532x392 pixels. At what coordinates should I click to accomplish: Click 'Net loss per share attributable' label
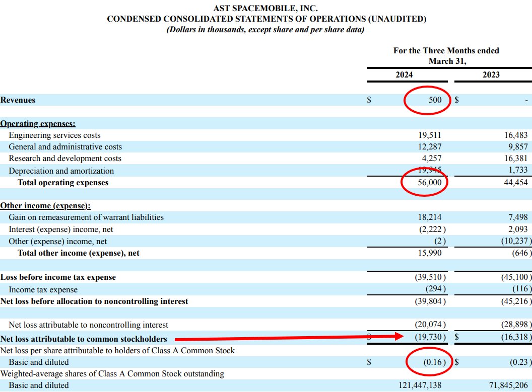pyautogui.click(x=117, y=351)
